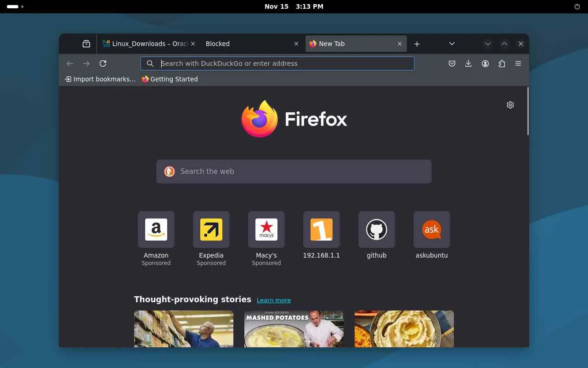The image size is (588, 368).
Task: Close the New Tab tab
Action: (400, 44)
